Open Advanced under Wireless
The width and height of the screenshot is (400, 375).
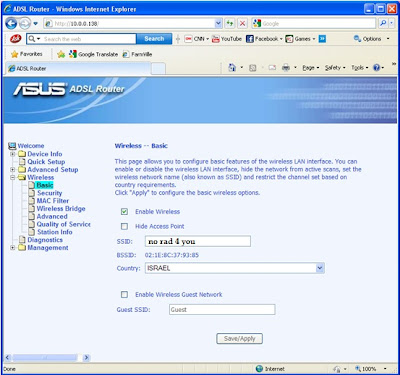click(52, 216)
